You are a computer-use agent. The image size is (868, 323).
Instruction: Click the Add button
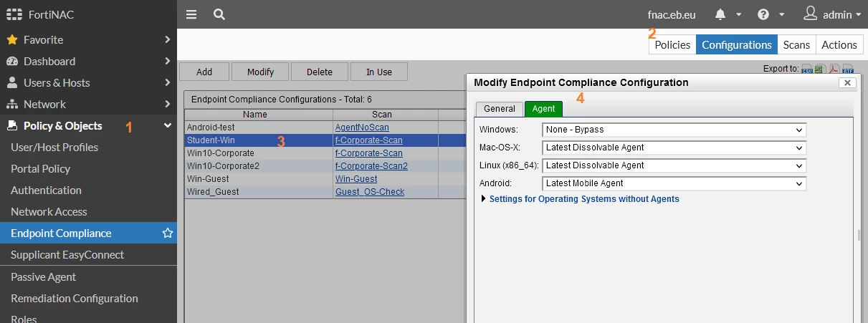204,72
